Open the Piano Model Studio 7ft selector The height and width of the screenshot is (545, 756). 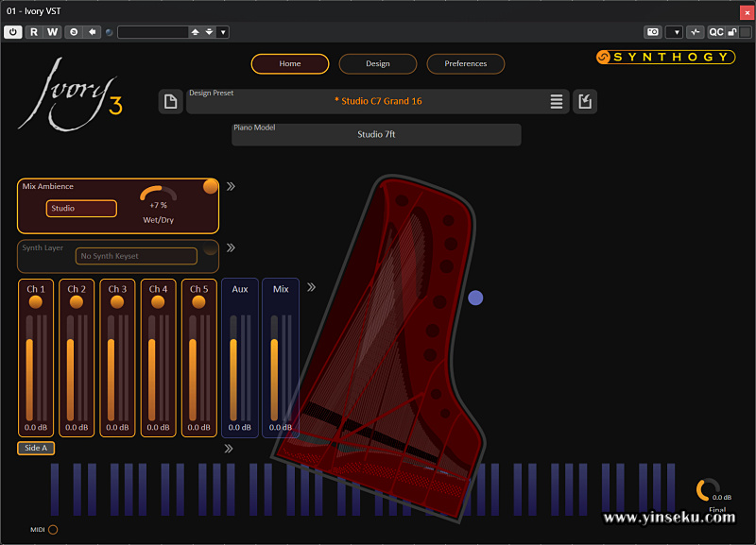376,134
